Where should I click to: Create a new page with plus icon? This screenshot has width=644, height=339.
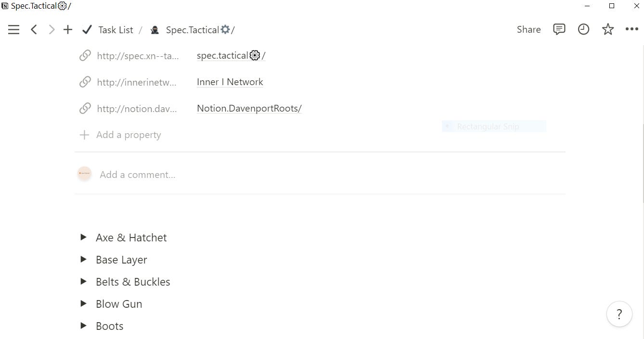(x=68, y=30)
